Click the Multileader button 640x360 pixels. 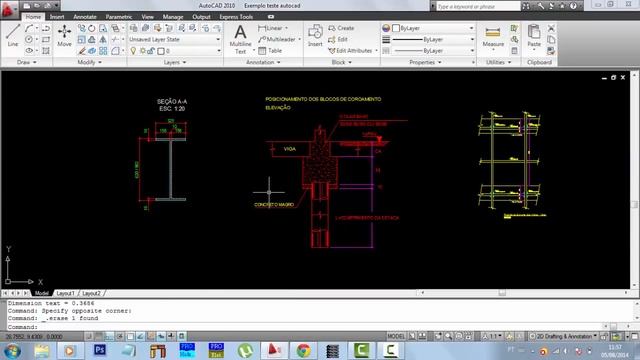pyautogui.click(x=277, y=40)
